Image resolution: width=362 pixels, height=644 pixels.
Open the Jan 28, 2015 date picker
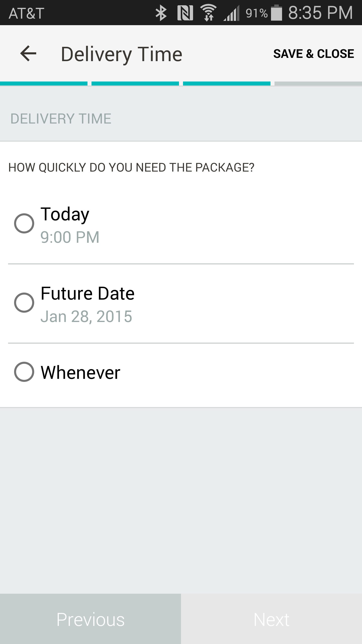[x=86, y=316]
